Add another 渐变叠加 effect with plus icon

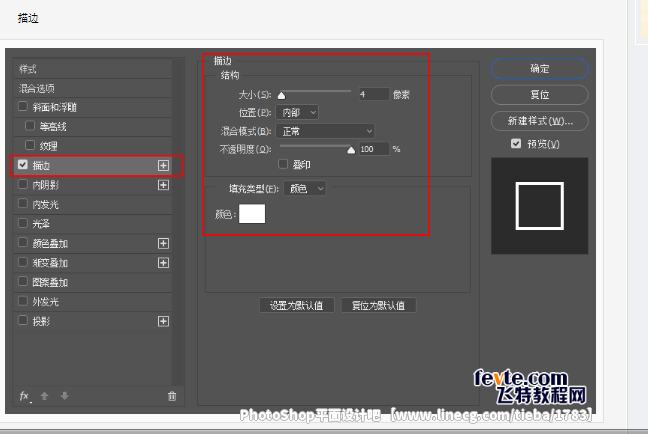[163, 263]
